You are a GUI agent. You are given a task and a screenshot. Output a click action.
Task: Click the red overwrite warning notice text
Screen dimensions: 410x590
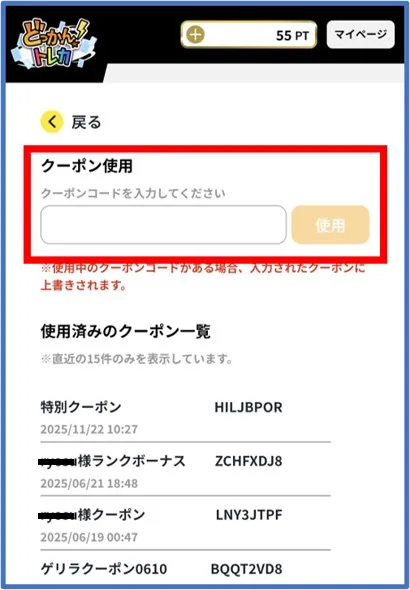coord(203,276)
